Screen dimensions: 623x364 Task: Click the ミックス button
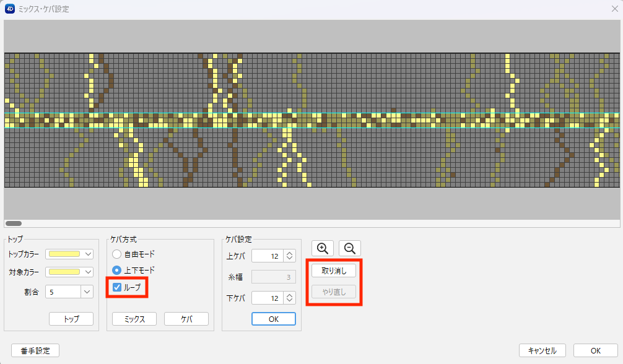pos(134,319)
